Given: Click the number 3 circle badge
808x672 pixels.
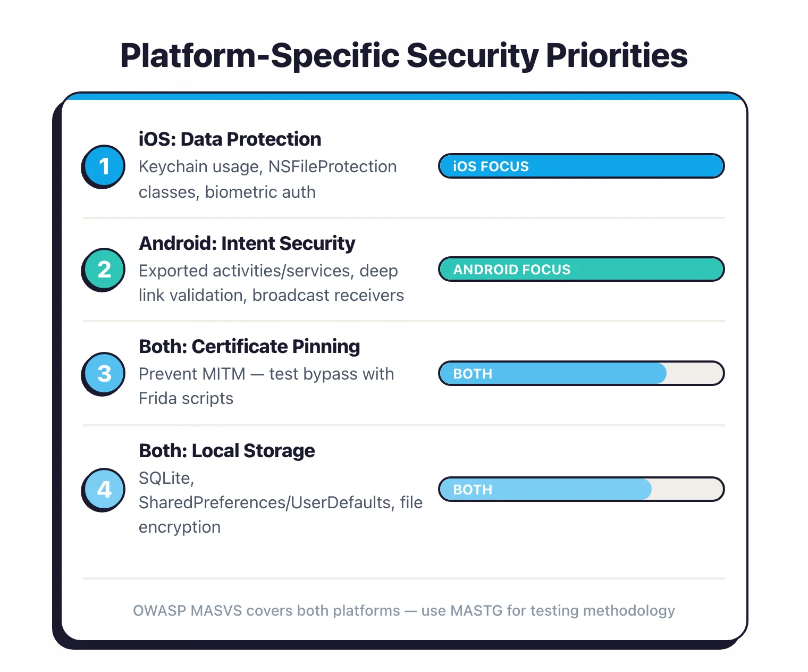Looking at the screenshot, I should 104,373.
